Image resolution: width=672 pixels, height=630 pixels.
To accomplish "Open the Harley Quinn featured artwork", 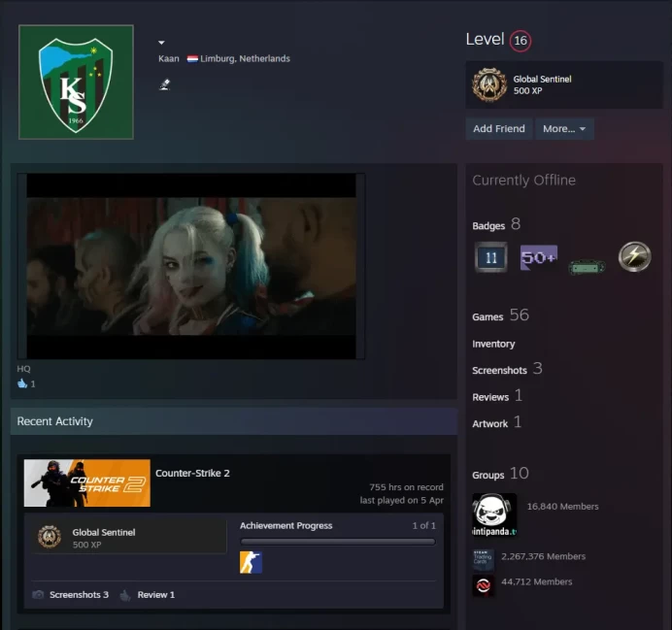I will [x=191, y=266].
